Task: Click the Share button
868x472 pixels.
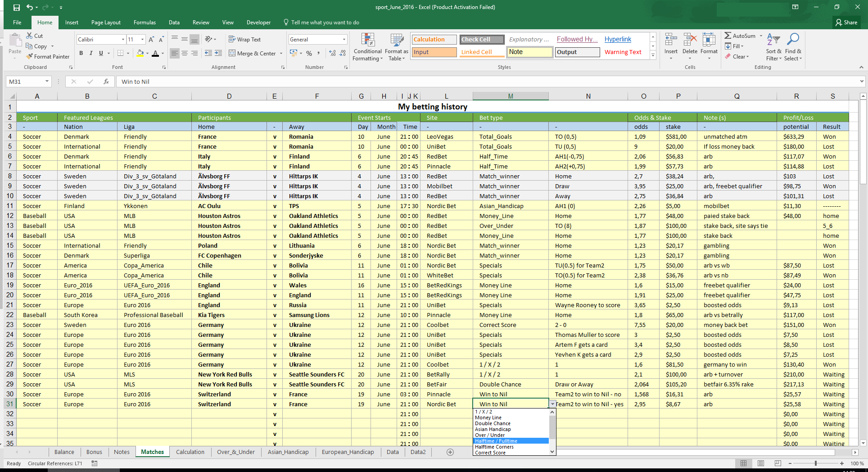Action: (846, 23)
